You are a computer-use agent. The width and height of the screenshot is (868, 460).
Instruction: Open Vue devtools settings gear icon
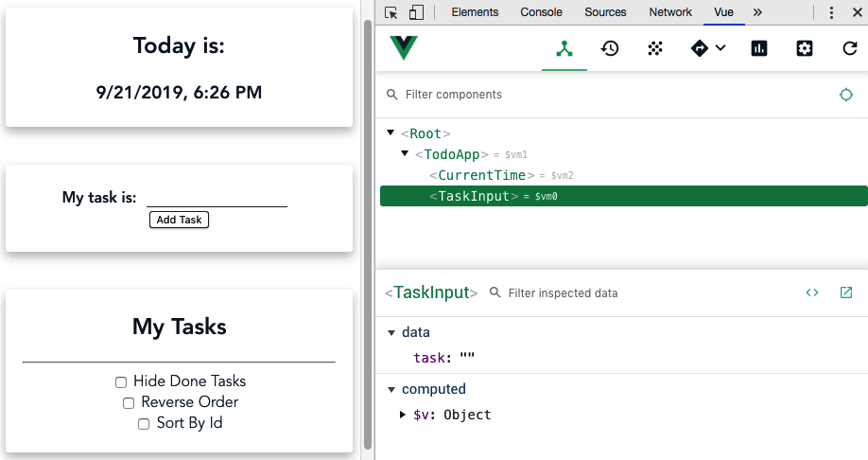click(x=805, y=49)
